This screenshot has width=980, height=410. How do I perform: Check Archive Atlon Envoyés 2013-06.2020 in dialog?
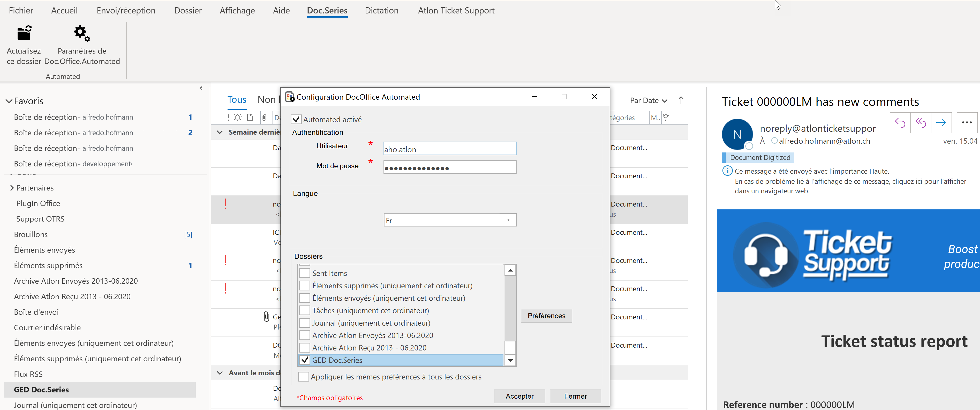coord(304,335)
